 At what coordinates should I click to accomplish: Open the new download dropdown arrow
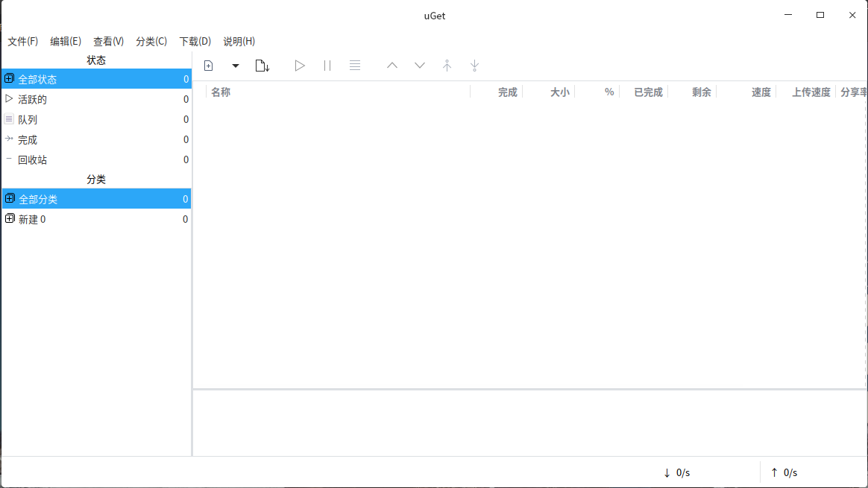(x=235, y=66)
